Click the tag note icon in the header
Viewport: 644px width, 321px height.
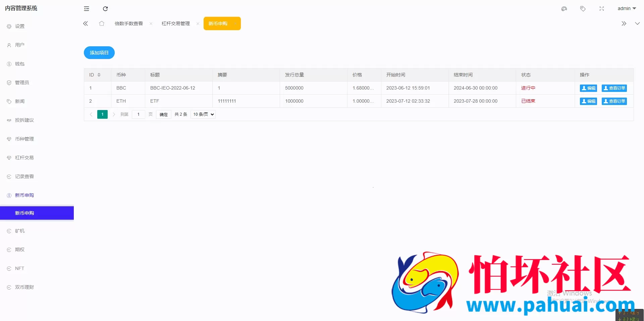tap(583, 9)
